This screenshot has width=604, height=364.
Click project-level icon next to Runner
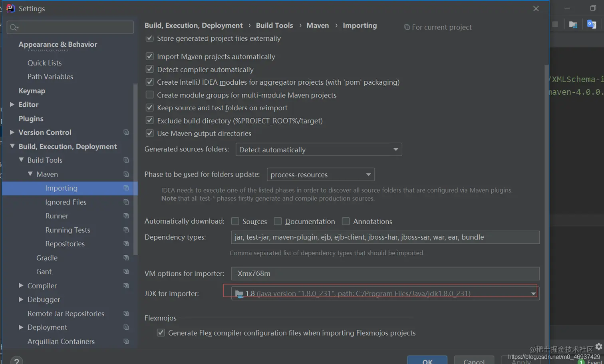[126, 216]
